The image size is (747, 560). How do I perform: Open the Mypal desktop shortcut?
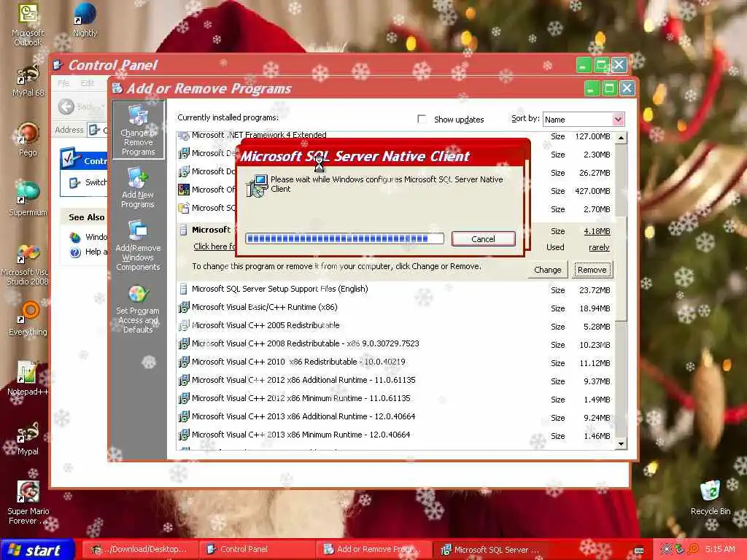pos(28,438)
